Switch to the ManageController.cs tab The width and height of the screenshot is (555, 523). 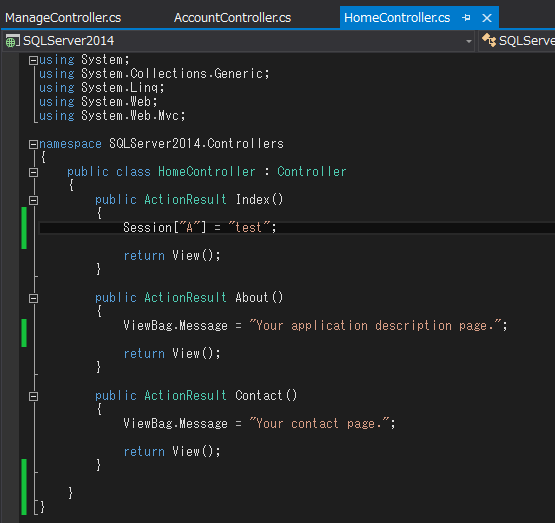click(63, 18)
